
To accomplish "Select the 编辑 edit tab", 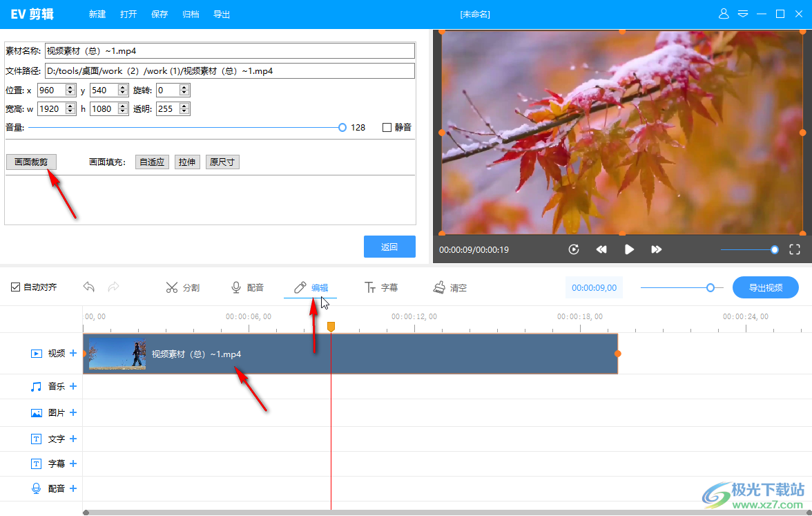I will (x=311, y=287).
